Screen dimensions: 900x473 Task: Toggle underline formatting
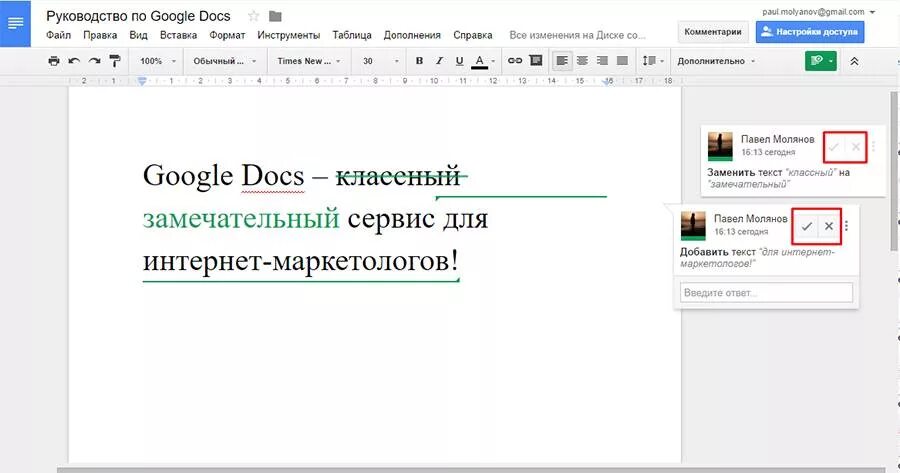(x=459, y=61)
